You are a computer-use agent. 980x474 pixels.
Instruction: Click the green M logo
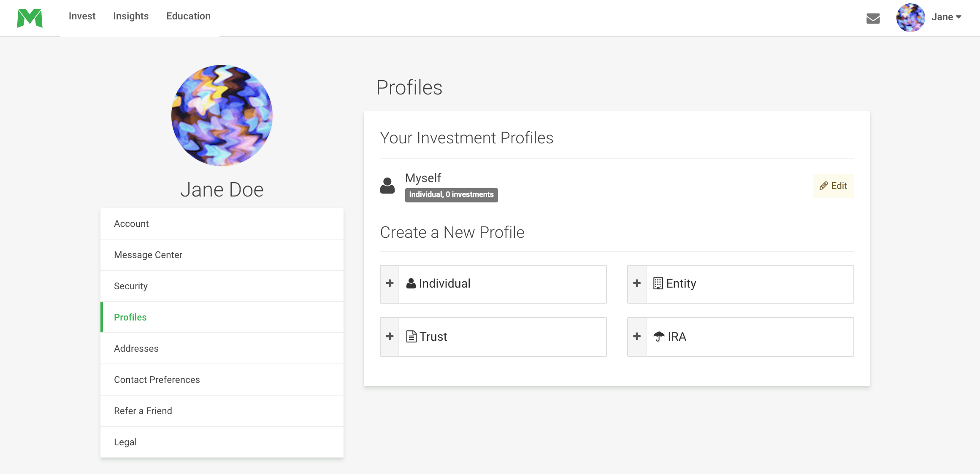tap(30, 18)
